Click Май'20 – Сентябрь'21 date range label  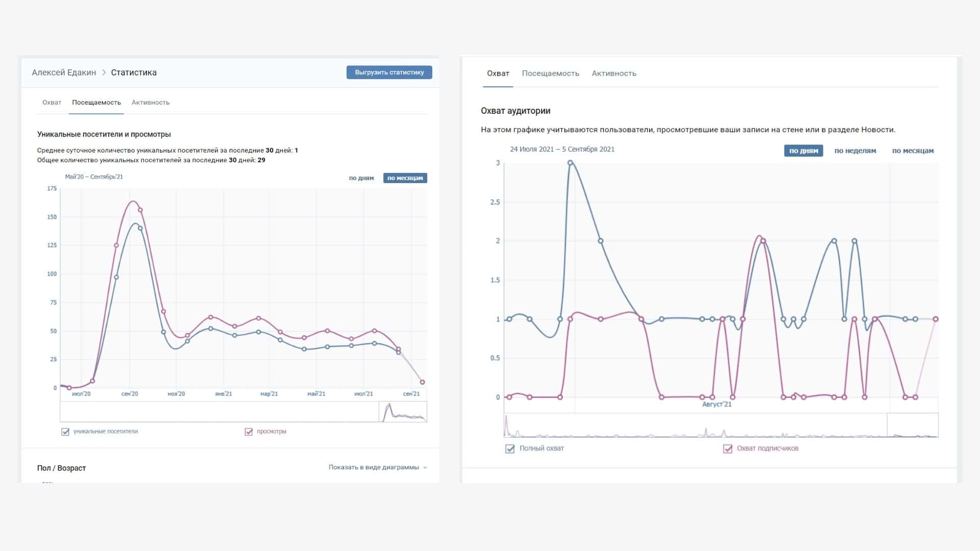tap(94, 177)
